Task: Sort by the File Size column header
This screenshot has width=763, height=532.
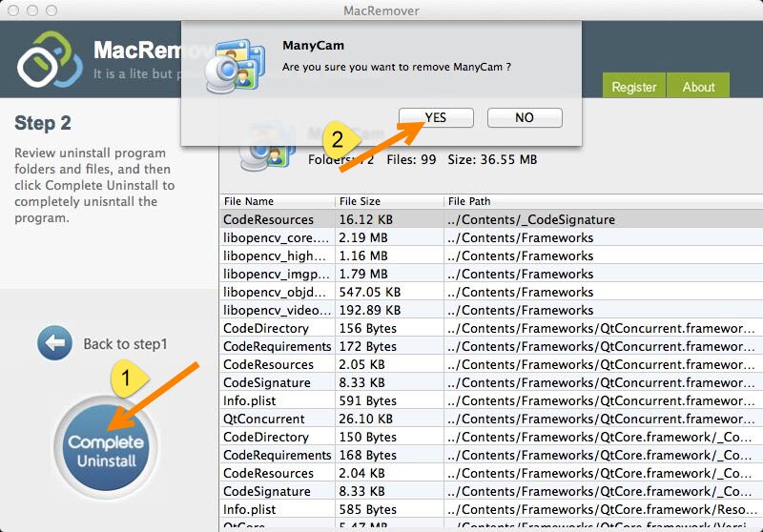Action: [389, 201]
